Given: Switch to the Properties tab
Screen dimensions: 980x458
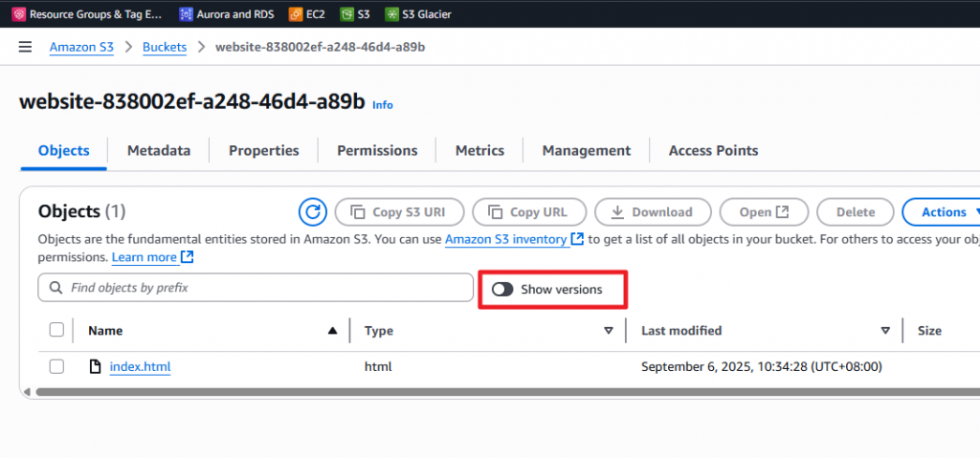Looking at the screenshot, I should (x=264, y=150).
